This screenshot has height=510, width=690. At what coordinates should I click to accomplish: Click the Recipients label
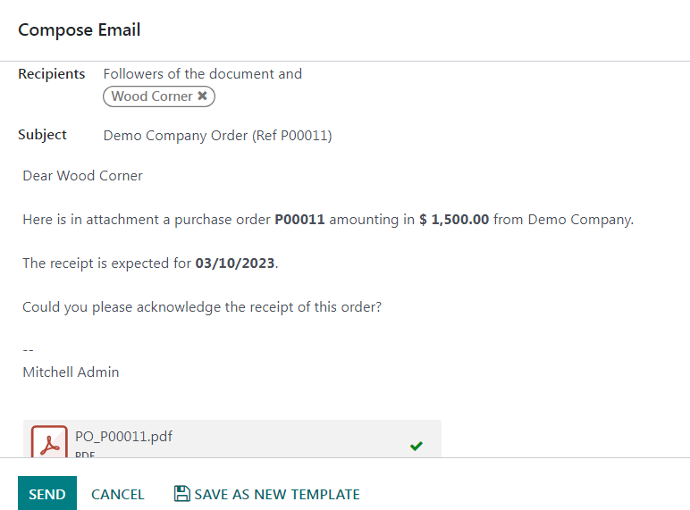(x=52, y=74)
